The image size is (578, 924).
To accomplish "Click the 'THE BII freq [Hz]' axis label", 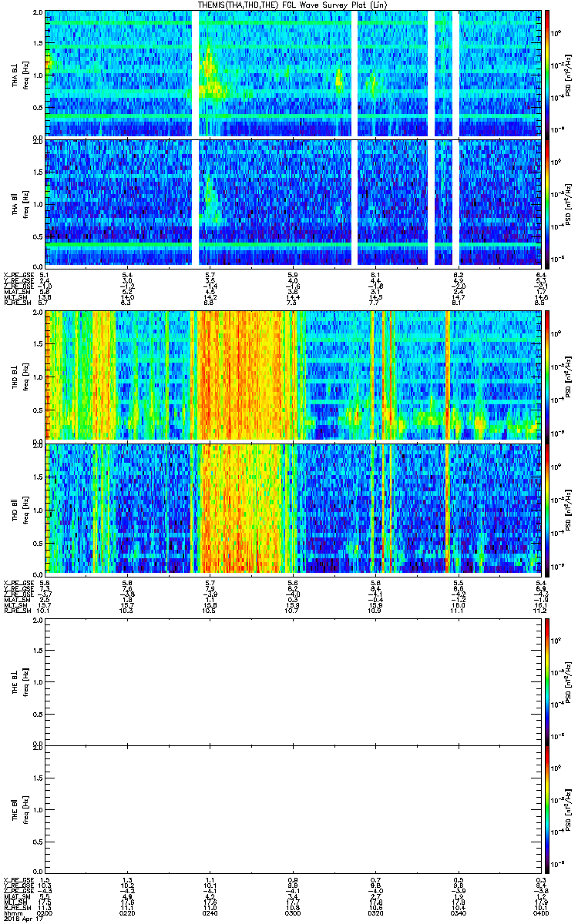I will (x=18, y=809).
